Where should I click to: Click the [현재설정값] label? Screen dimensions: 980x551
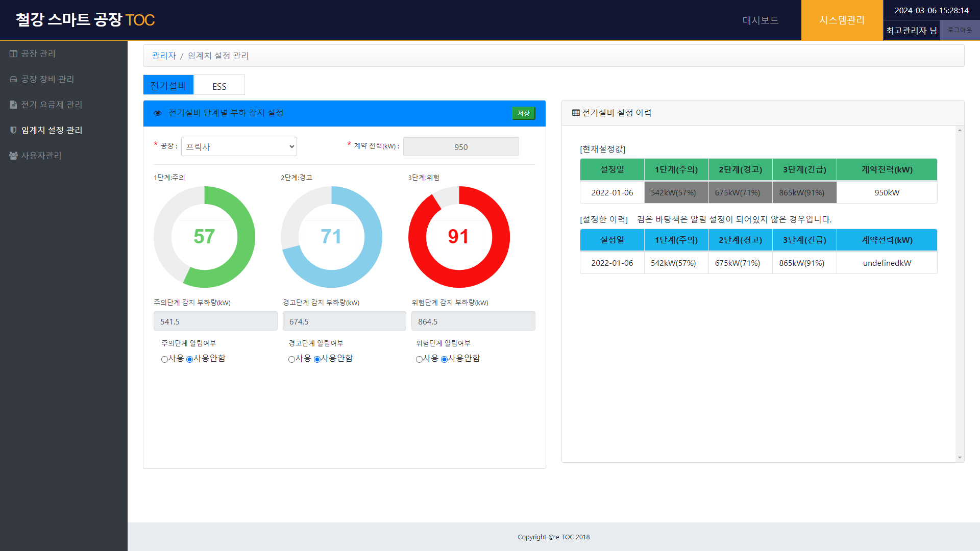click(603, 149)
